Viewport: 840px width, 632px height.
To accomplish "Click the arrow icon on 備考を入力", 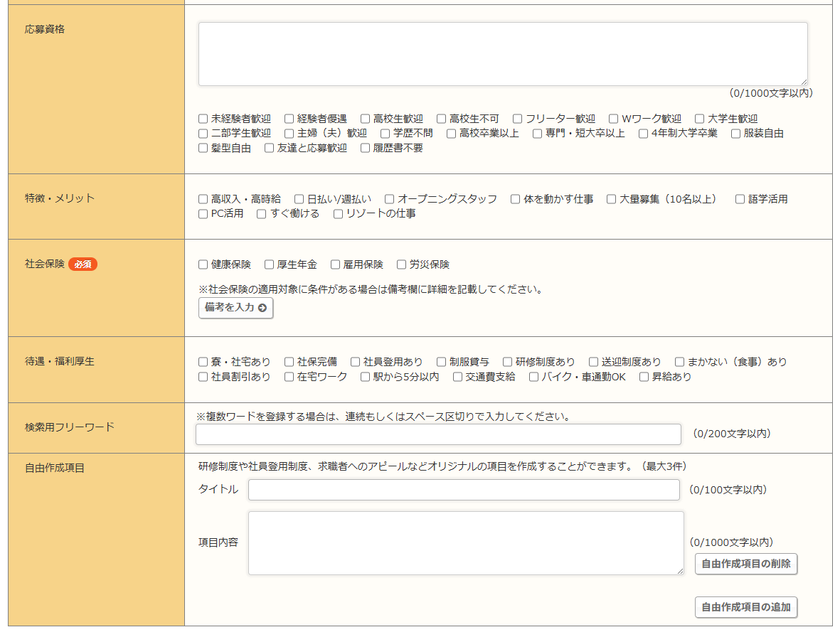I will click(262, 308).
